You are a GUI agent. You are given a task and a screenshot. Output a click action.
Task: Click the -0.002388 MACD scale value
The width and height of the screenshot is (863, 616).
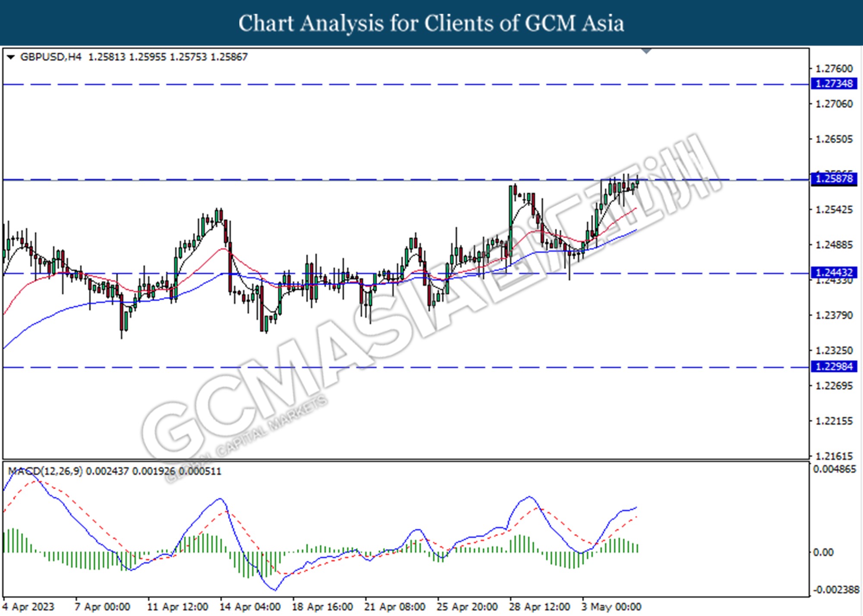[836, 590]
